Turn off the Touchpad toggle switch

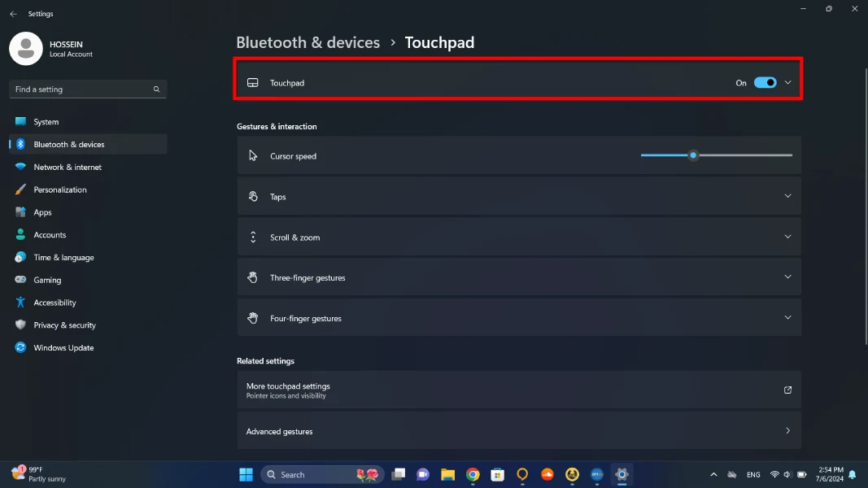click(x=765, y=83)
